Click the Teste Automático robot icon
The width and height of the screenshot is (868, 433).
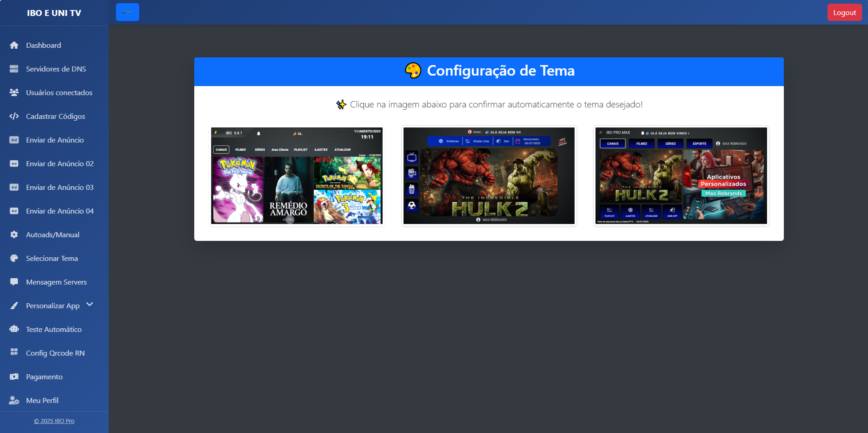pyautogui.click(x=14, y=329)
